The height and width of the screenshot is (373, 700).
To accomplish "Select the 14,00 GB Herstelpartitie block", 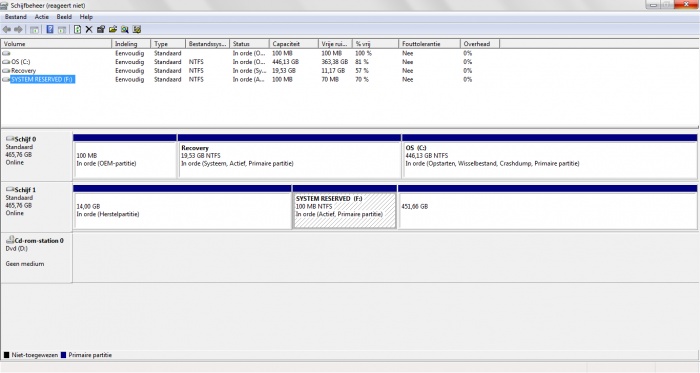I will (x=182, y=207).
